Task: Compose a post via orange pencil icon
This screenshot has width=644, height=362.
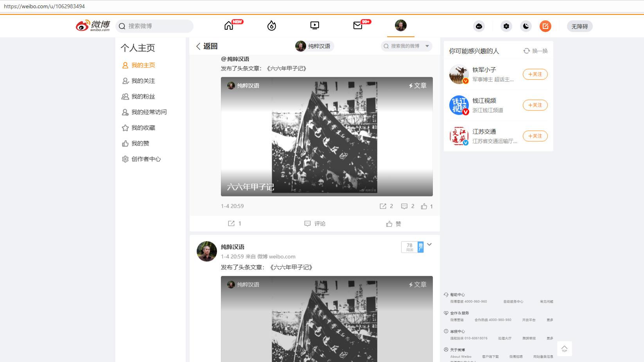Action: pos(545,26)
